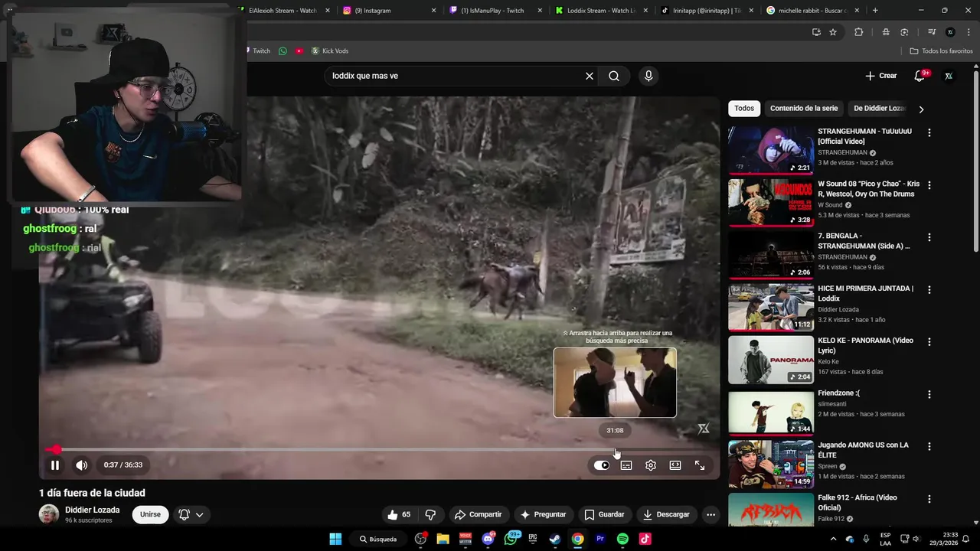
Task: Click the Diddier Lozada channel avatar
Action: (x=49, y=514)
